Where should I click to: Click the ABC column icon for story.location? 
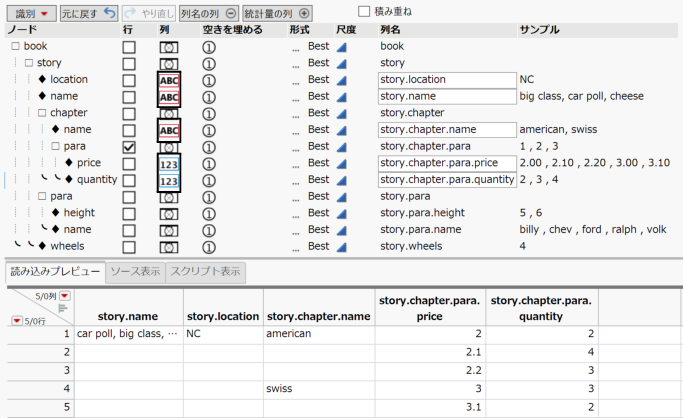coord(169,80)
